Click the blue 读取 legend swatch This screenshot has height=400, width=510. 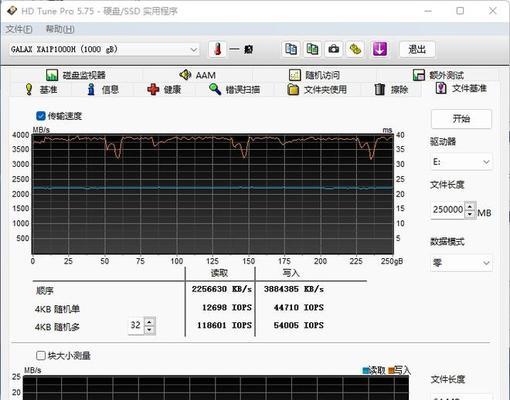tap(366, 370)
